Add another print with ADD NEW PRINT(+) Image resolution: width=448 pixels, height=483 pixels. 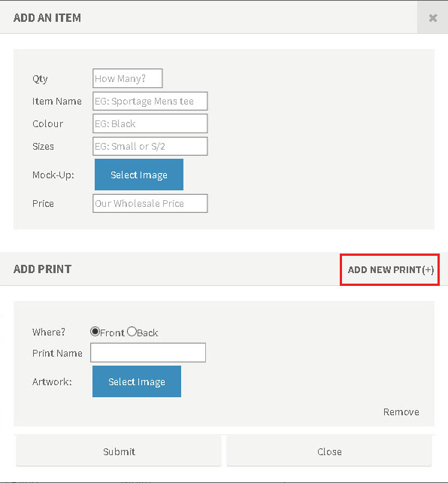pyautogui.click(x=390, y=270)
